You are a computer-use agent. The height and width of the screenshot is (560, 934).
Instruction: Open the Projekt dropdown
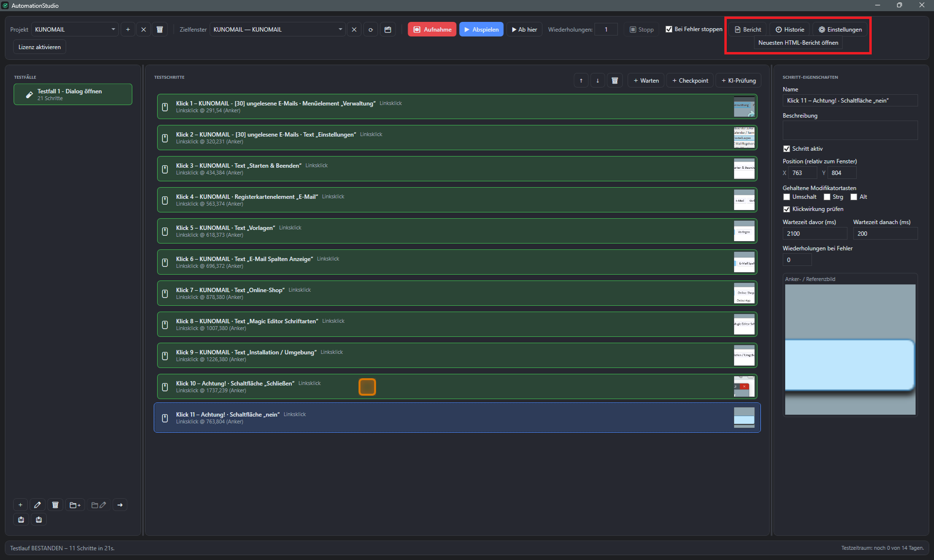tap(75, 30)
